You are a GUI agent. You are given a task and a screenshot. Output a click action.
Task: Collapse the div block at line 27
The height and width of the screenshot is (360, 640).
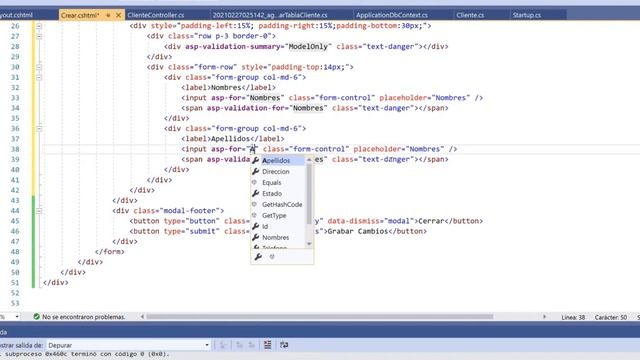[x=39, y=36]
